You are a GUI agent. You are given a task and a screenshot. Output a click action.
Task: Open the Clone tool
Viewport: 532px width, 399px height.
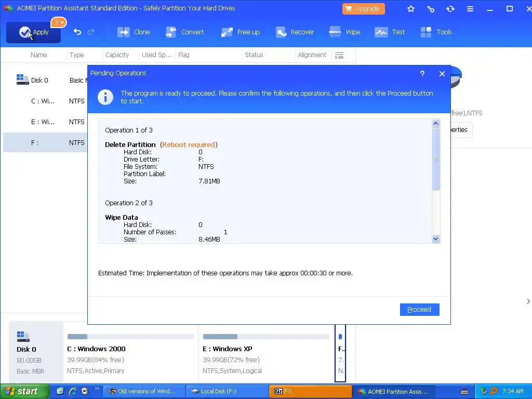coord(134,32)
